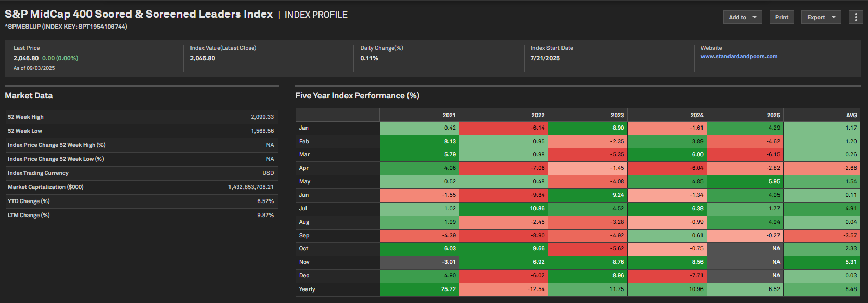
Task: Click the Daily Change value 0.11%
Action: pos(369,58)
